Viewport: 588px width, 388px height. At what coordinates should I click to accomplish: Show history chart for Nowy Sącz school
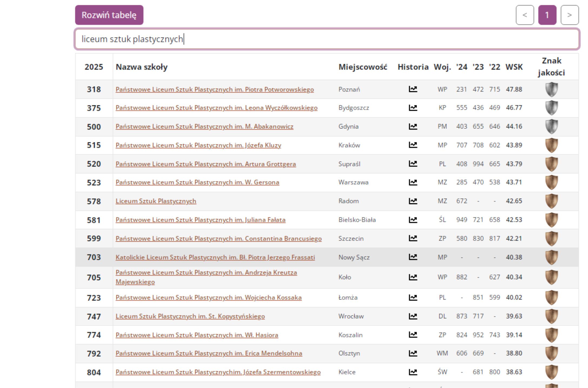click(413, 257)
